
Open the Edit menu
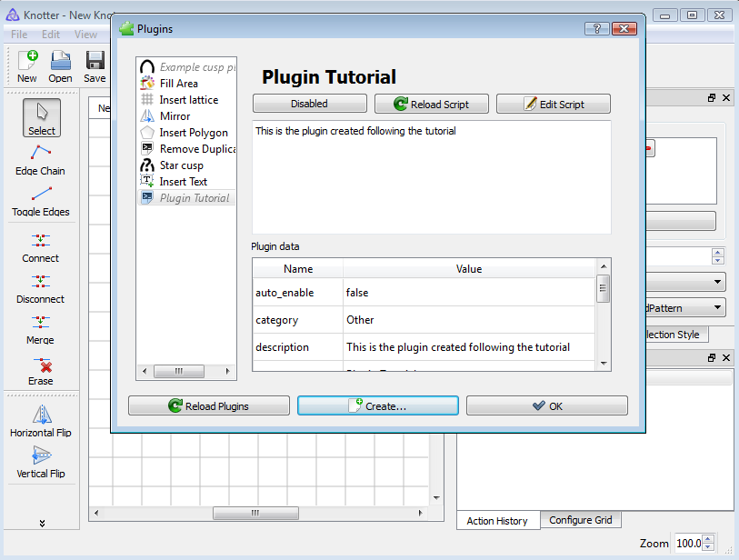(51, 35)
